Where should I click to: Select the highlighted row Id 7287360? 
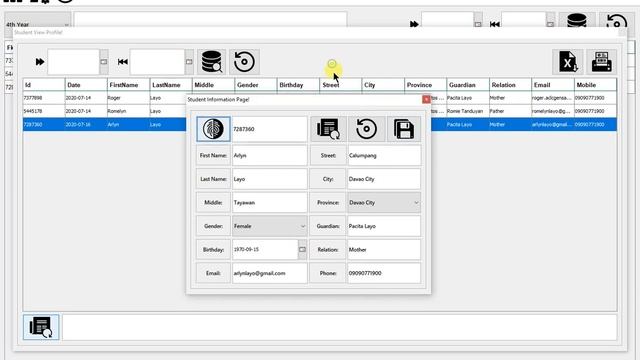tap(320, 124)
